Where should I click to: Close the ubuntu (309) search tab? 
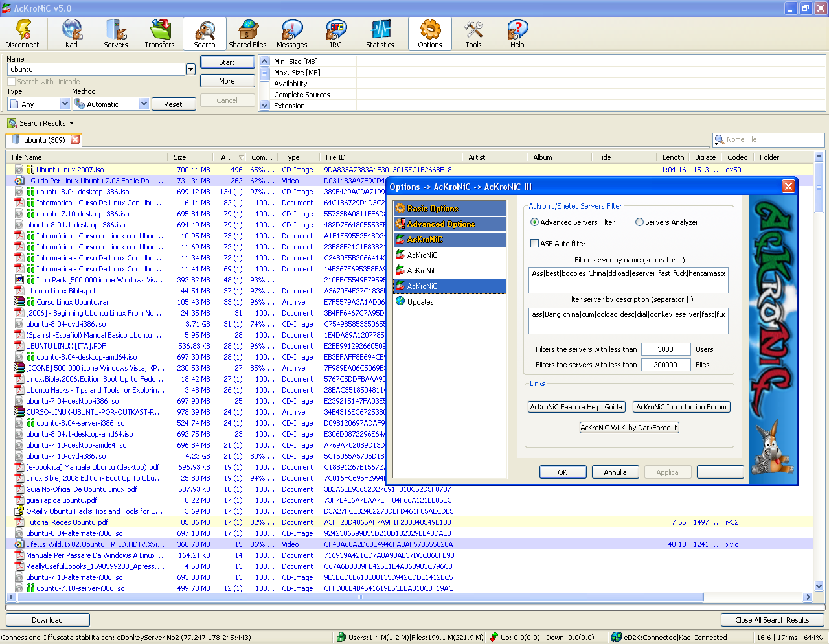[x=75, y=139]
